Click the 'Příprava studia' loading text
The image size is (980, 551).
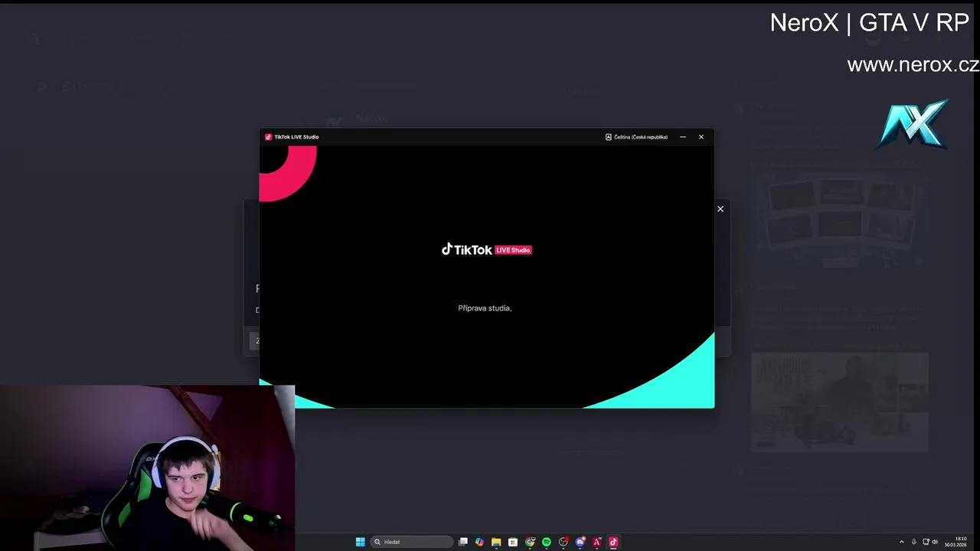coord(485,308)
